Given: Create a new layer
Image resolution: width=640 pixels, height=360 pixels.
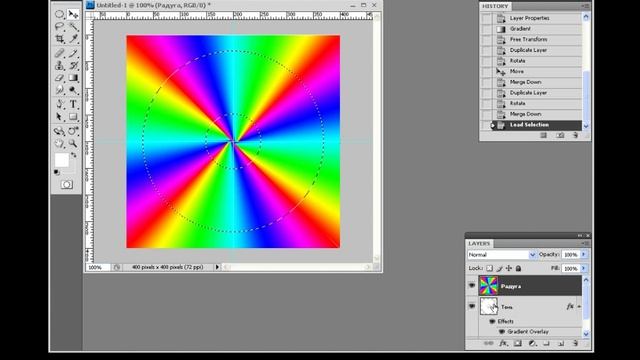Looking at the screenshot, I should pos(561,344).
